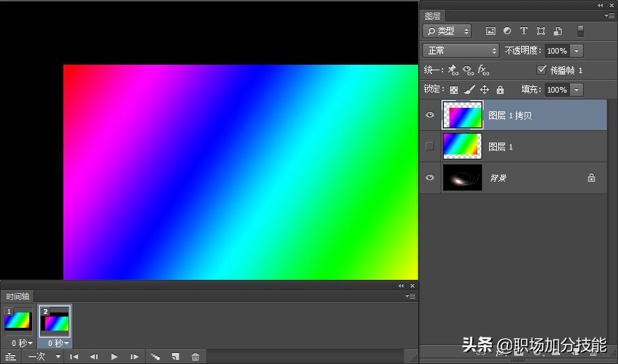Filter layers by smart object icon
The width and height of the screenshot is (618, 364).
pos(557,31)
